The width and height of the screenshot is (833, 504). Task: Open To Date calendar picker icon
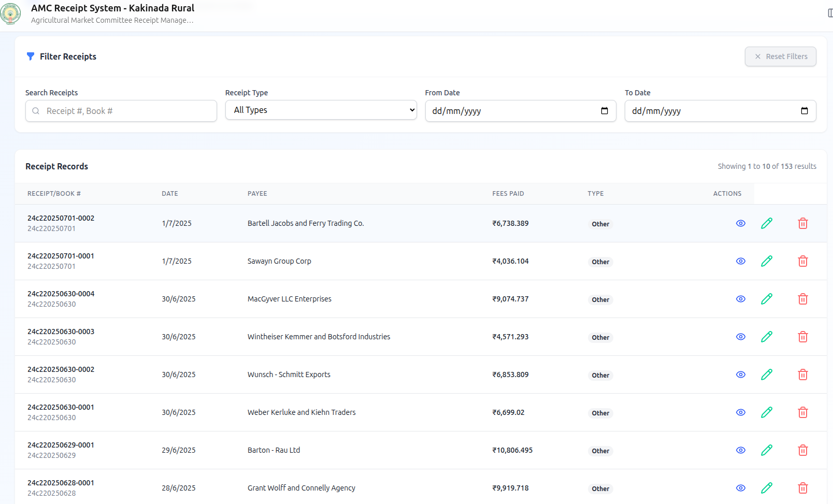pyautogui.click(x=804, y=111)
